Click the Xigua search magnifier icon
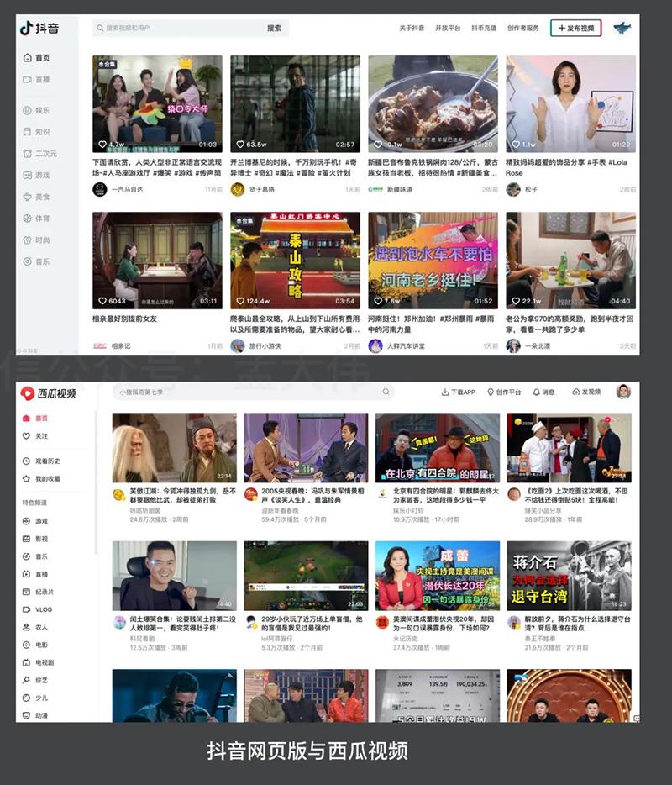The image size is (672, 785). 386,392
